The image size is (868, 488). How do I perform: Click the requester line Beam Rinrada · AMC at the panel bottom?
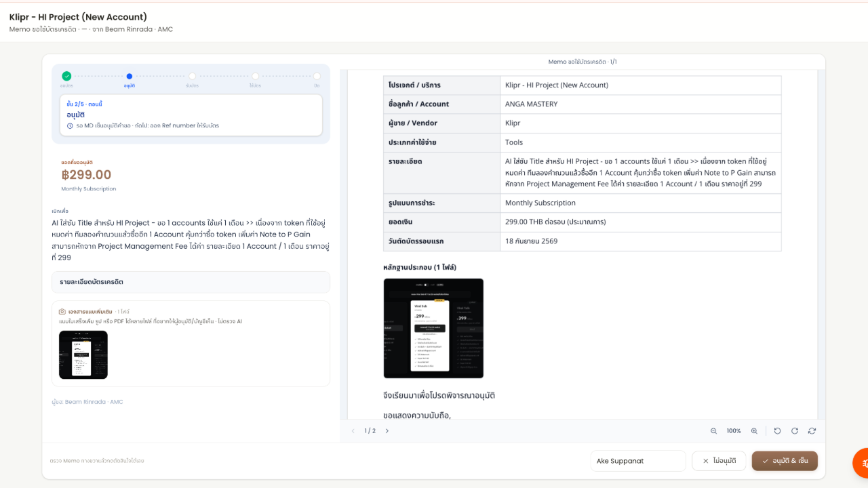[x=87, y=402]
